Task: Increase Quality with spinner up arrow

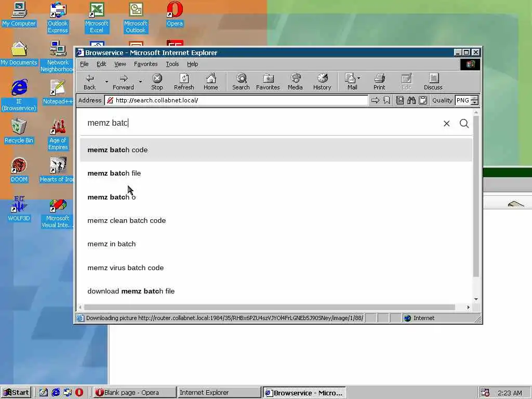Action: pos(475,98)
